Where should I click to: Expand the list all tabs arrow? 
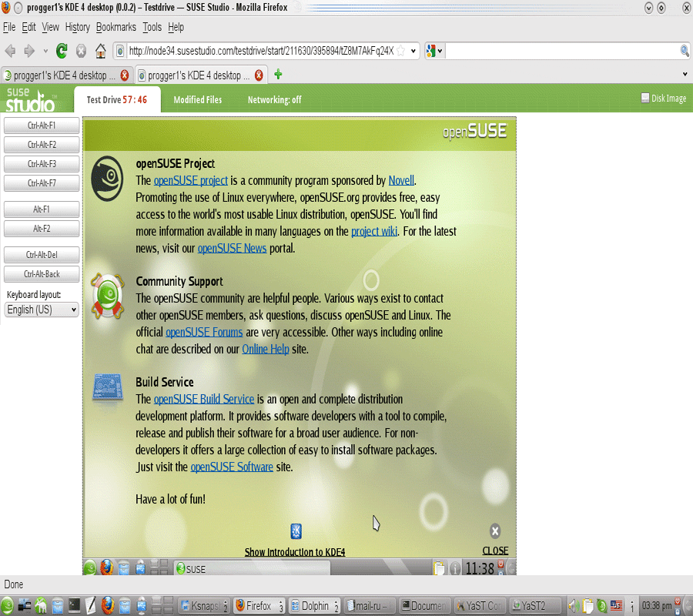pyautogui.click(x=685, y=74)
